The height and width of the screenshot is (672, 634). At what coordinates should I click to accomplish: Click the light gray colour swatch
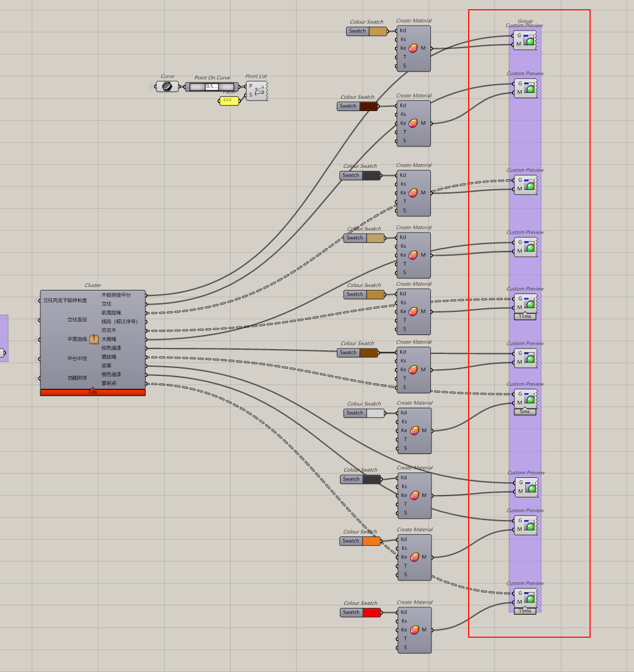tap(375, 413)
